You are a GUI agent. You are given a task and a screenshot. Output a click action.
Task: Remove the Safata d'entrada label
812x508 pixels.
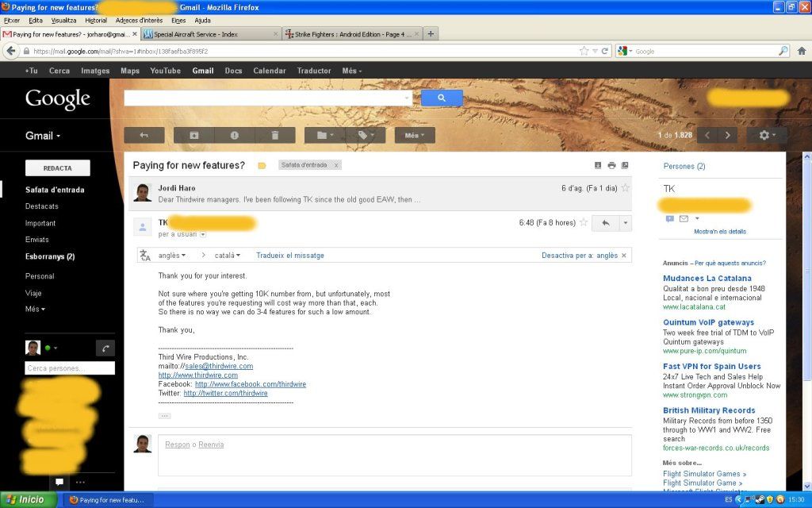click(336, 165)
